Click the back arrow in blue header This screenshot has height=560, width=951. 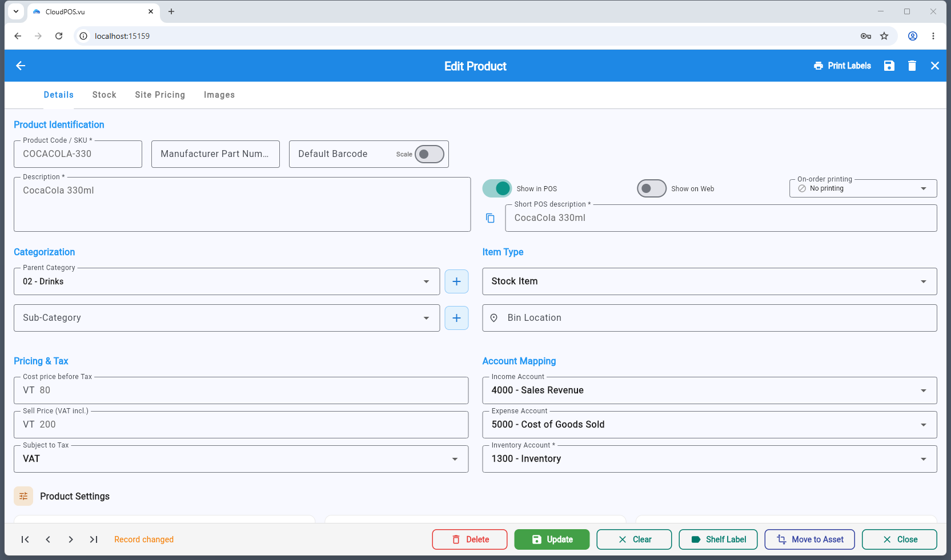[x=21, y=66]
